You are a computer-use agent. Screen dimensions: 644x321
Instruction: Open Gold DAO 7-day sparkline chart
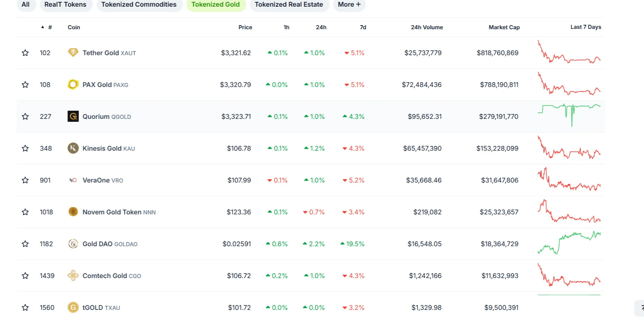tap(569, 243)
